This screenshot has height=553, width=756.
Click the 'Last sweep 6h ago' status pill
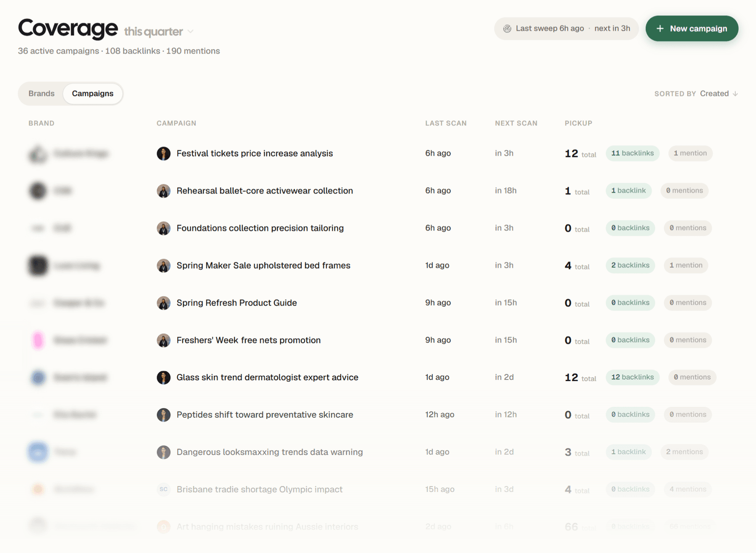point(566,29)
